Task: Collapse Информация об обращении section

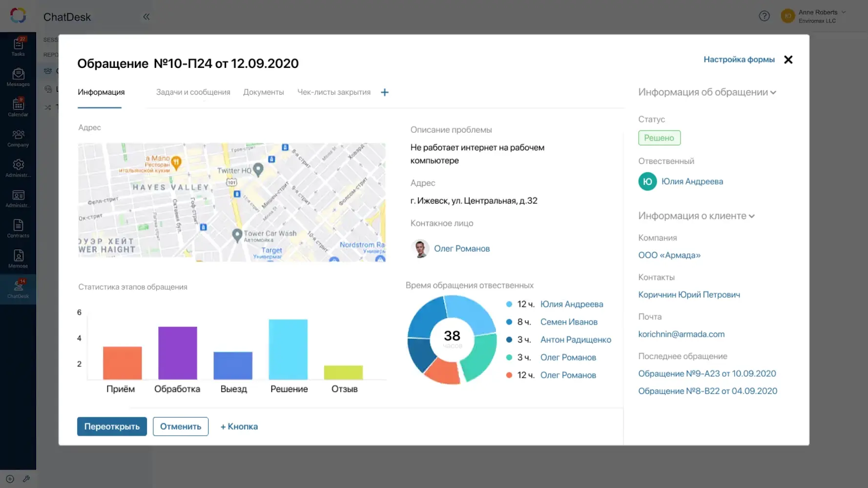Action: [773, 93]
